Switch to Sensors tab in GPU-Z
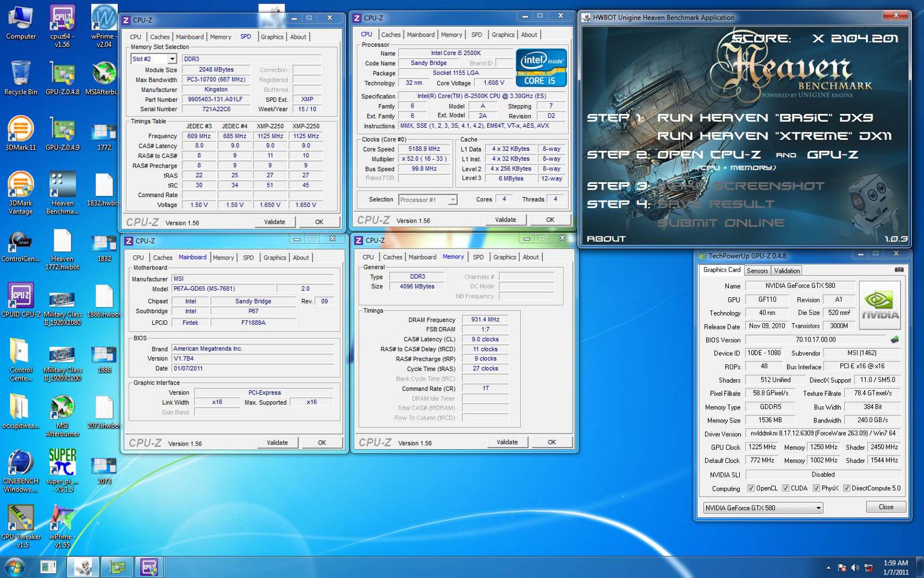Image resolution: width=924 pixels, height=578 pixels. (x=757, y=271)
